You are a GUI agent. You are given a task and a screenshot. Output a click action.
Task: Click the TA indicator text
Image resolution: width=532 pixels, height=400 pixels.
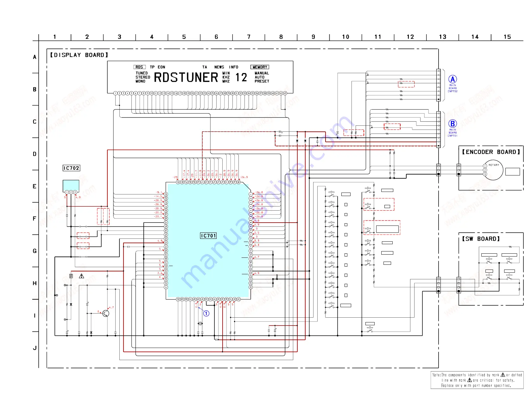pyautogui.click(x=205, y=67)
